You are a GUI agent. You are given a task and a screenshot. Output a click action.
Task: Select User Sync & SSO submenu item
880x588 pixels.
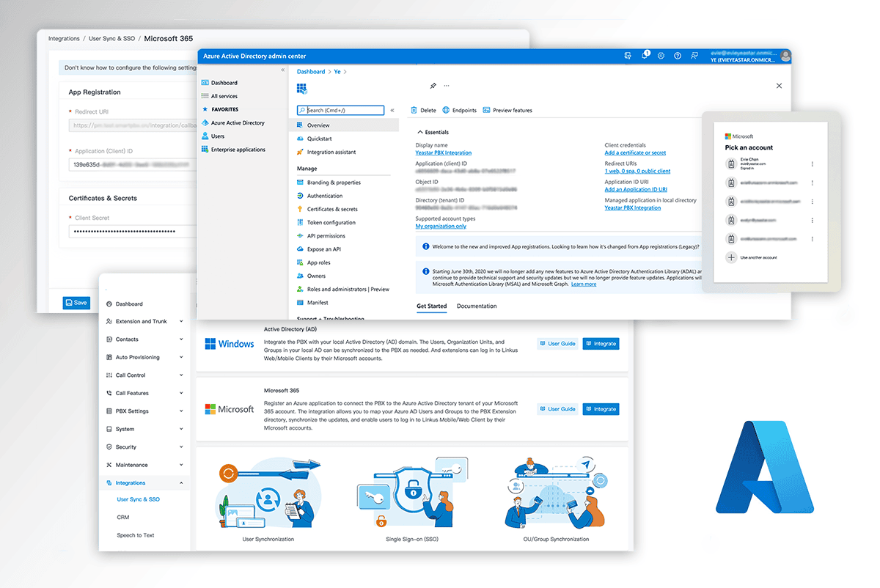[138, 499]
